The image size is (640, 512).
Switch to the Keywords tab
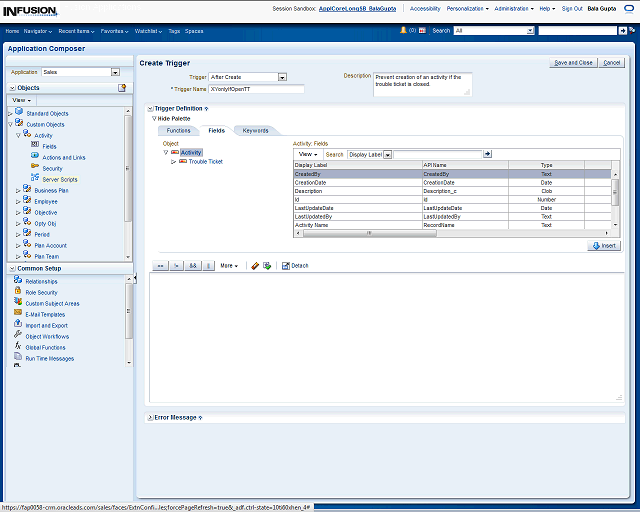coord(255,130)
